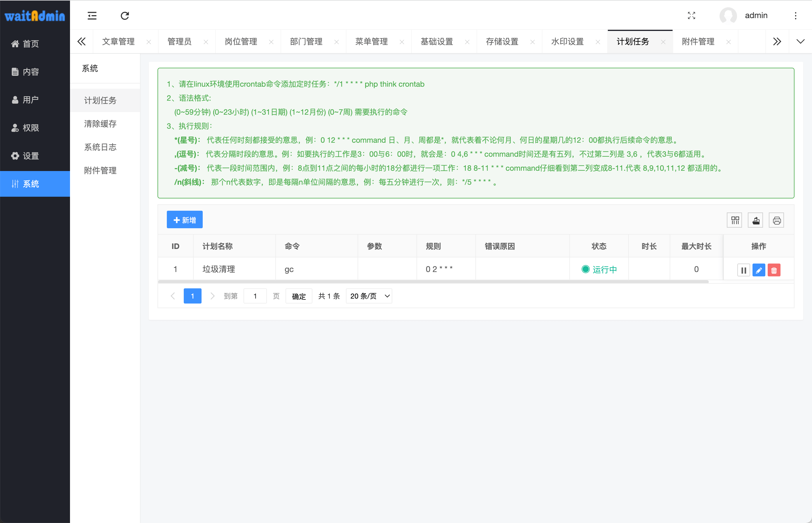The width and height of the screenshot is (812, 523).
Task: Click the vertical three-dot menu icon
Action: click(795, 16)
